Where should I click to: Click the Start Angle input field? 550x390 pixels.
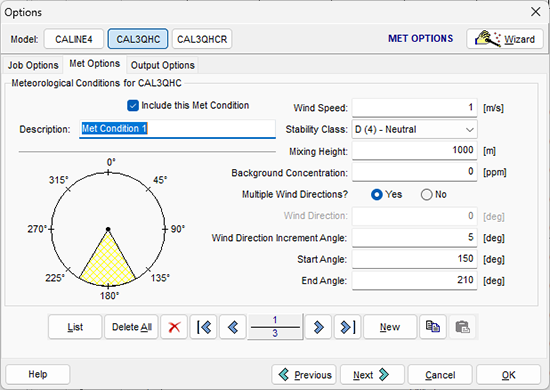pos(415,259)
